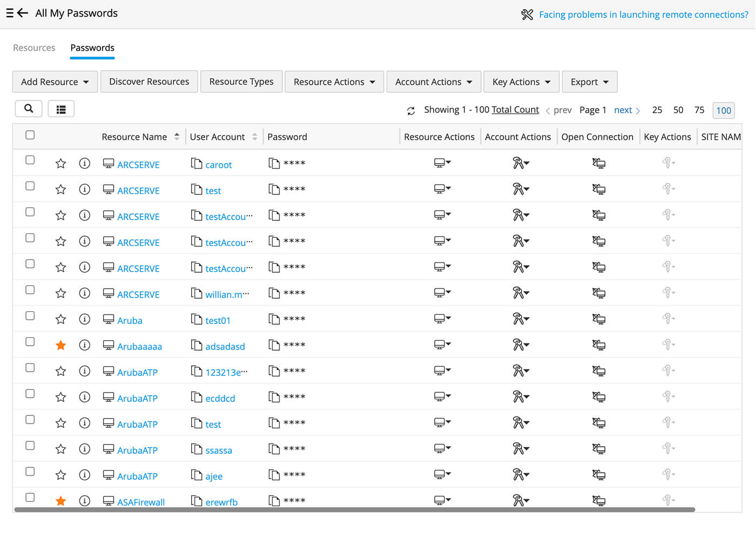The width and height of the screenshot is (756, 537).
Task: Tick the select-all header checkbox
Action: pyautogui.click(x=30, y=135)
